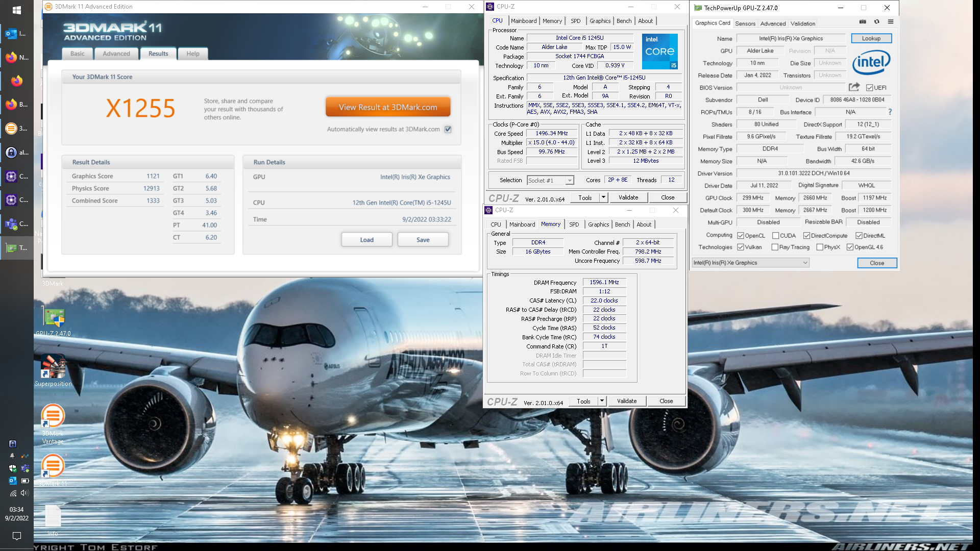
Task: Click the Wi-Fi network tray icon
Action: pyautogui.click(x=13, y=493)
